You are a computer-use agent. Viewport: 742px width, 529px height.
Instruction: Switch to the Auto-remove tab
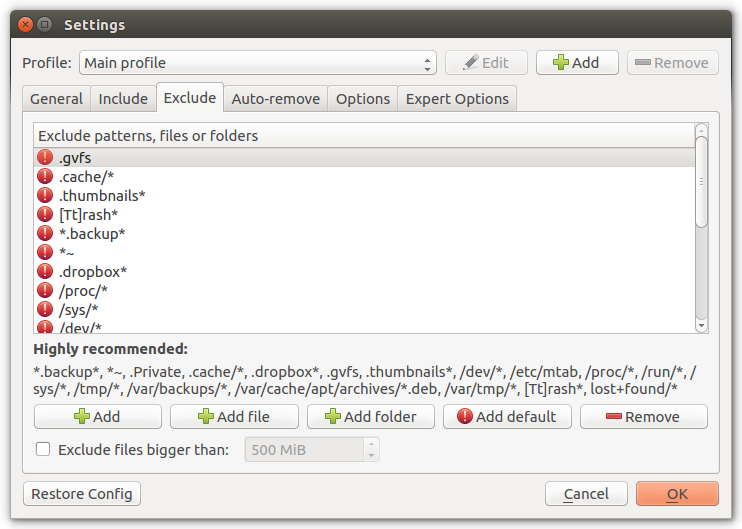[x=275, y=98]
